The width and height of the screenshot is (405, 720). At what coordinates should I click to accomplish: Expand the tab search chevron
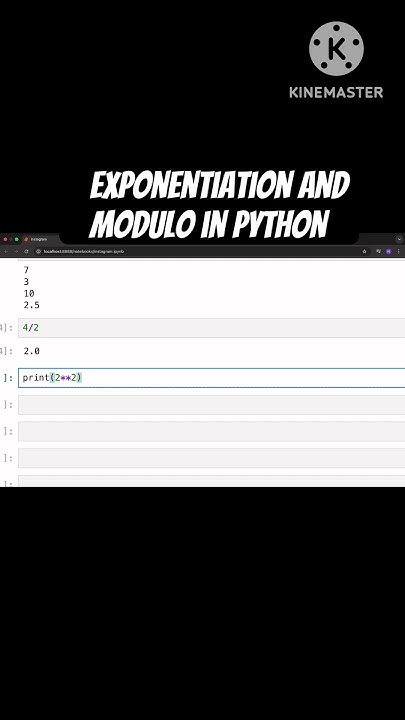click(x=399, y=239)
